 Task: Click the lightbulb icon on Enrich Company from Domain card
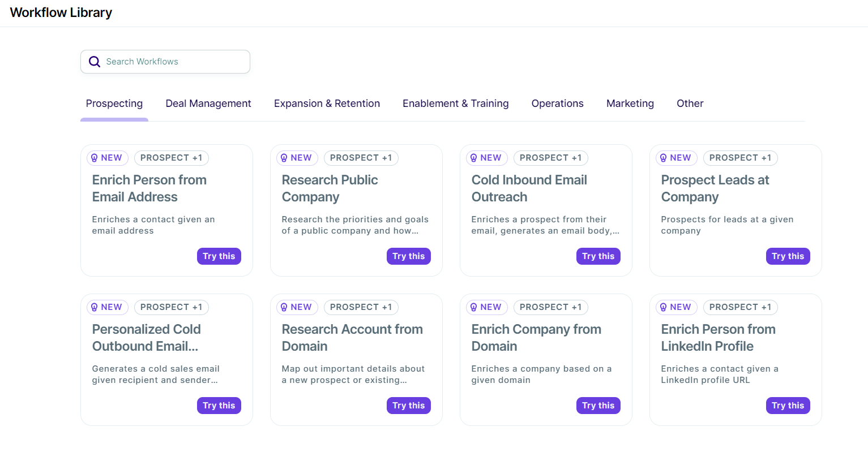click(x=474, y=307)
